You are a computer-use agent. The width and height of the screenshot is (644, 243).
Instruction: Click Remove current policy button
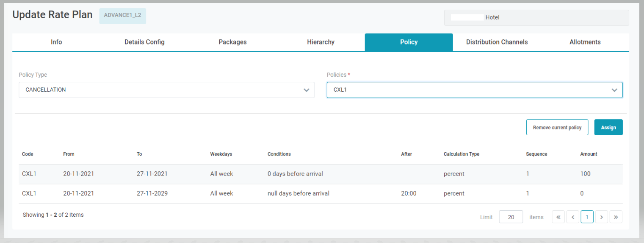557,127
